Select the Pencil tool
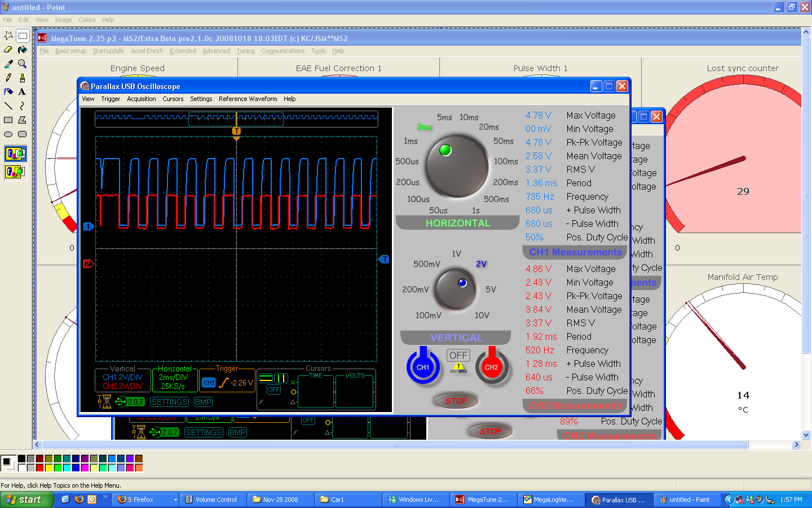 [x=8, y=78]
